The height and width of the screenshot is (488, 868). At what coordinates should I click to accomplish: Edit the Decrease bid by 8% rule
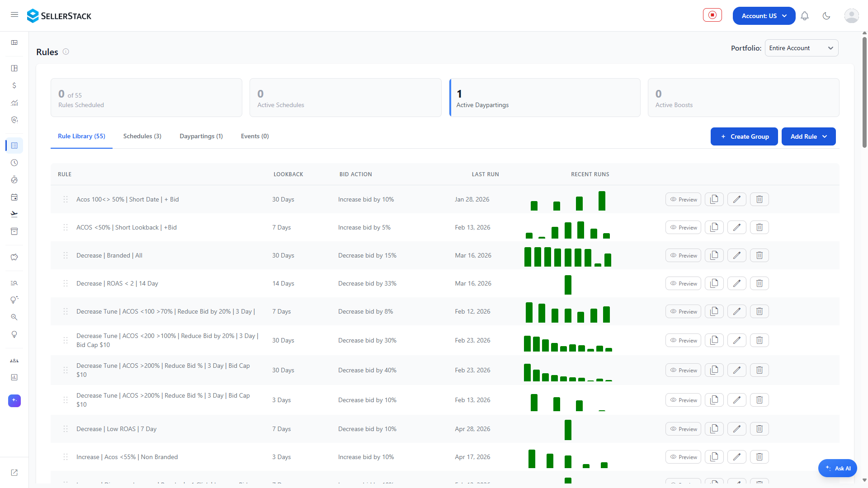737,311
